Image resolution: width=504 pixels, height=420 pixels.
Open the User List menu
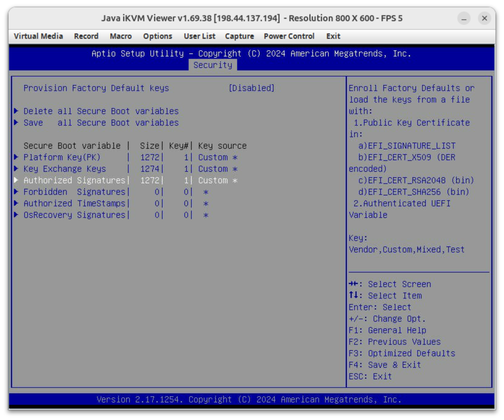[199, 36]
